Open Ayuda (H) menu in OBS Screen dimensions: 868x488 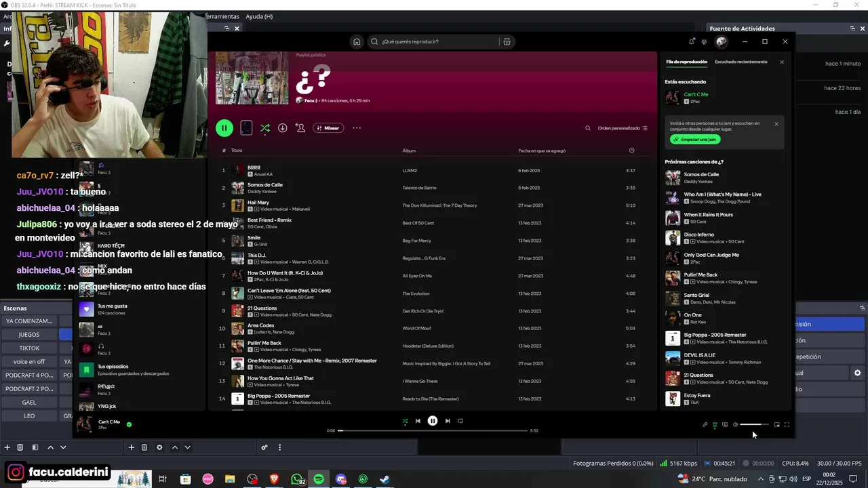point(259,16)
